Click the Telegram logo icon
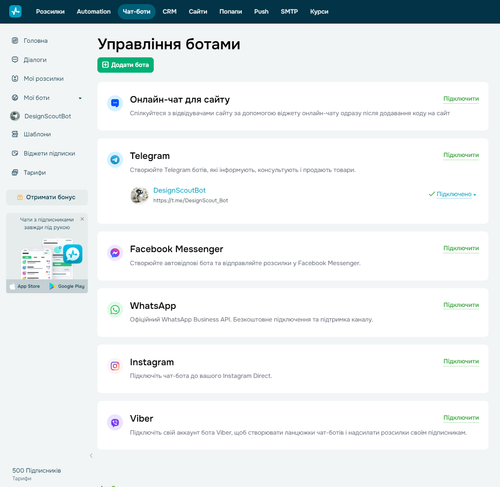Image resolution: width=500 pixels, height=487 pixels. click(115, 160)
